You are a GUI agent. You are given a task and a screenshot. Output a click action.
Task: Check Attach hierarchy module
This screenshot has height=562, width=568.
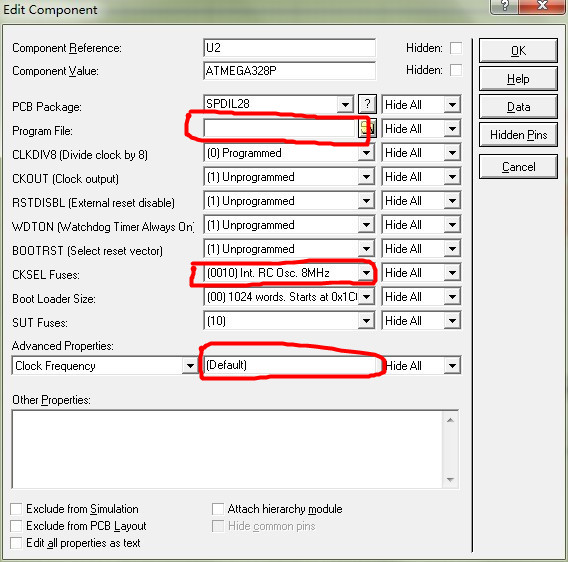click(218, 509)
